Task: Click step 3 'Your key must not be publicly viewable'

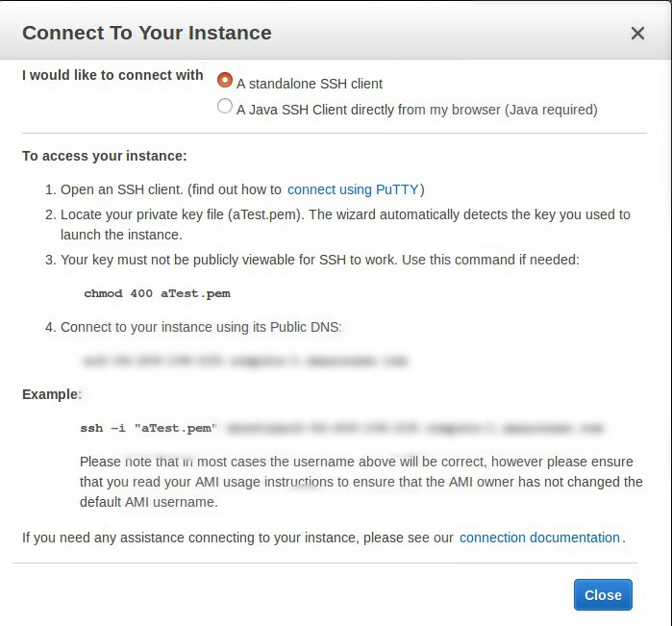Action: point(320,260)
